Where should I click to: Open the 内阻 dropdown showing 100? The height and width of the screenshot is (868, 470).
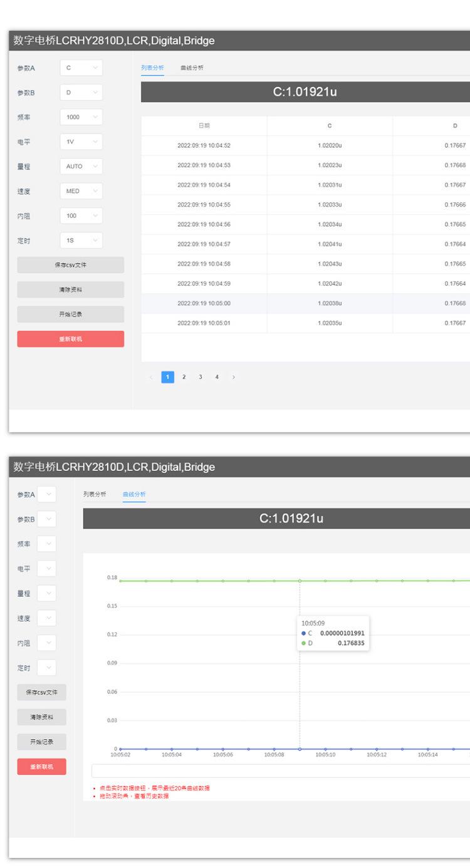pyautogui.click(x=81, y=216)
